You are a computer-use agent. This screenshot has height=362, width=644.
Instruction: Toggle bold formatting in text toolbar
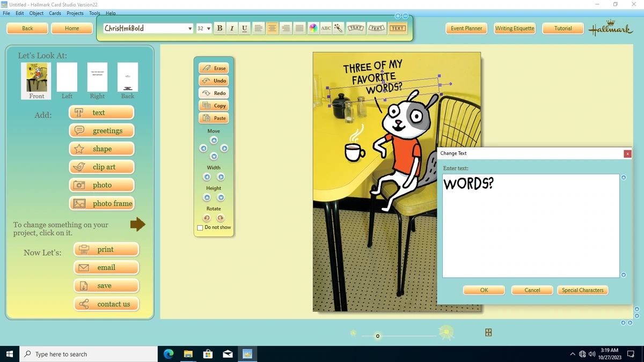(220, 28)
